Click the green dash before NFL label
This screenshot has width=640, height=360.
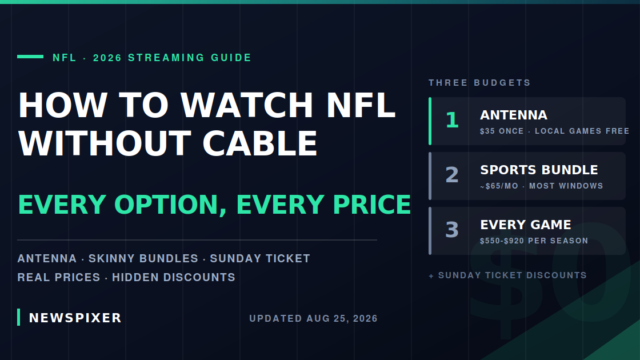point(30,57)
